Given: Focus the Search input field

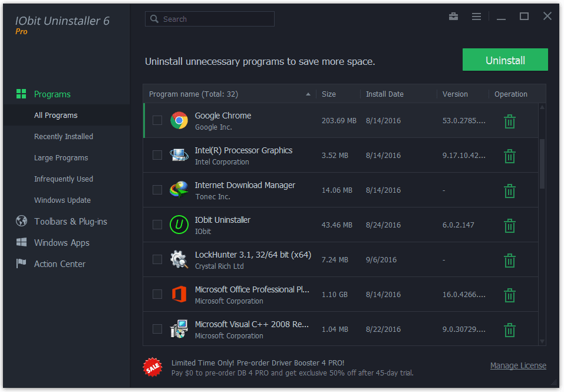Looking at the screenshot, I should pyautogui.click(x=210, y=19).
